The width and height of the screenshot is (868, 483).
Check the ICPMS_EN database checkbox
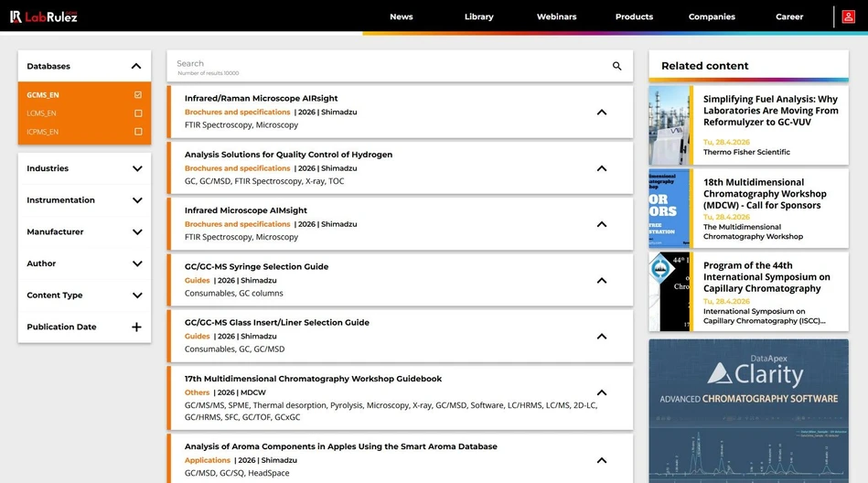(x=138, y=132)
